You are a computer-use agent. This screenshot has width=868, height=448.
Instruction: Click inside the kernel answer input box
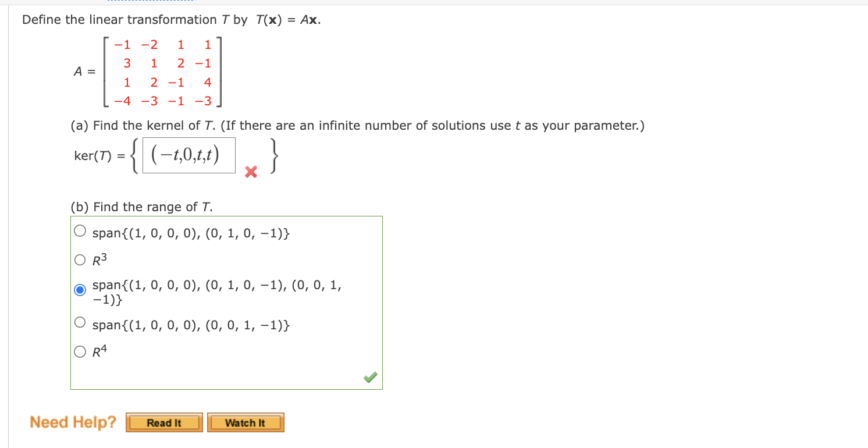click(188, 154)
